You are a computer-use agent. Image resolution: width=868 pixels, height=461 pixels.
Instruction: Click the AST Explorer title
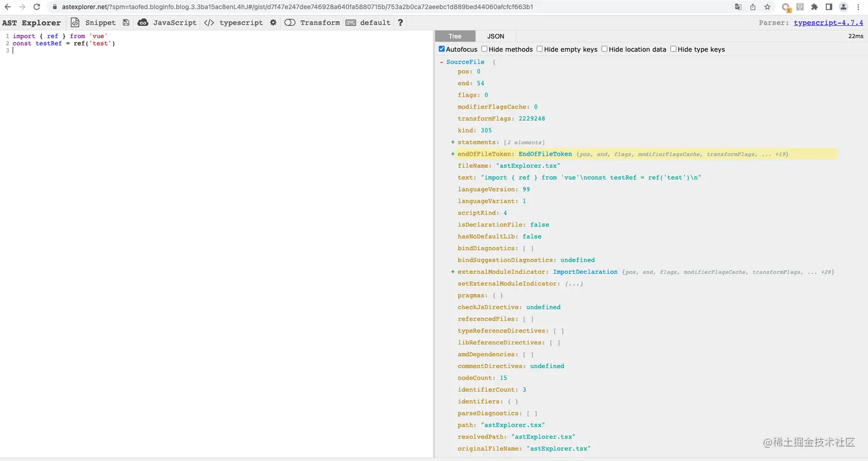tap(32, 23)
